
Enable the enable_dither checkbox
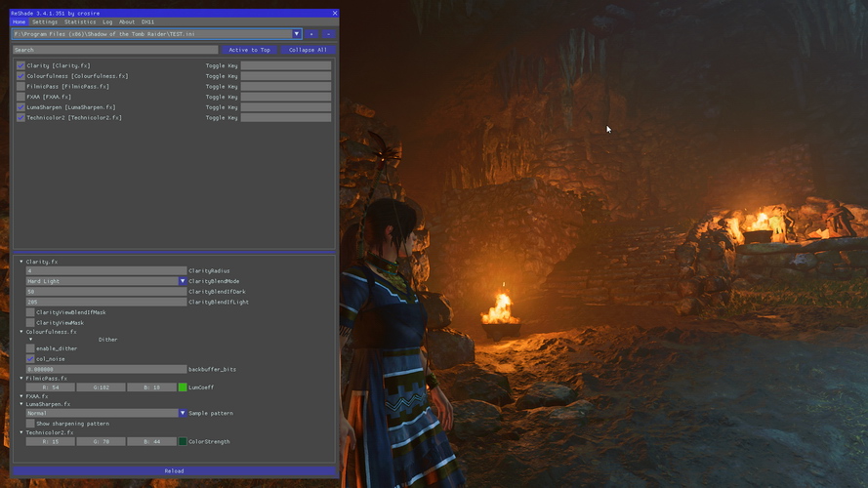coord(30,348)
